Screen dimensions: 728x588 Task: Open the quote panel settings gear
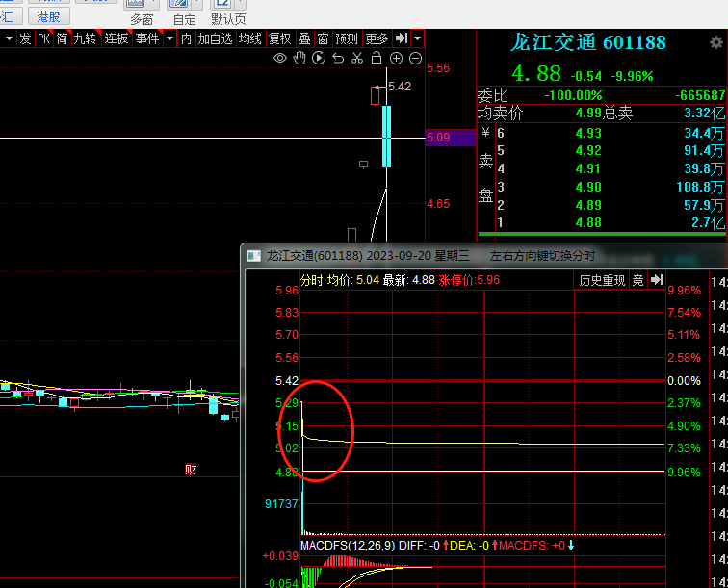click(715, 43)
